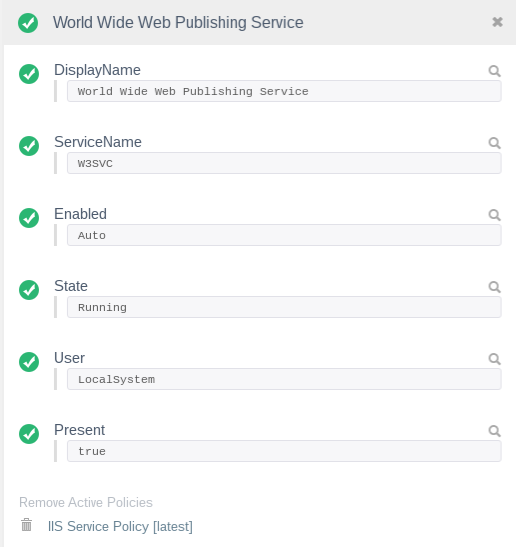This screenshot has width=516, height=547.
Task: Click the search icon beside Present
Action: [494, 431]
